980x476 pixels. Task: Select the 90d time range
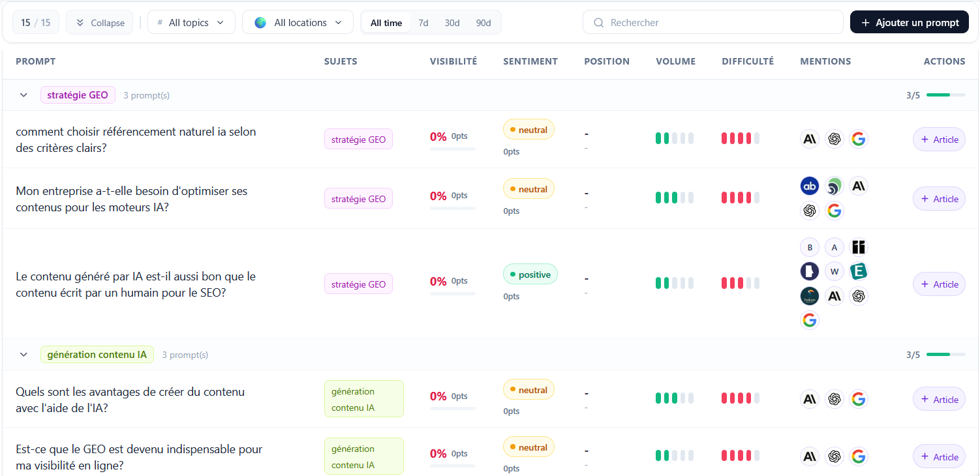tap(483, 23)
